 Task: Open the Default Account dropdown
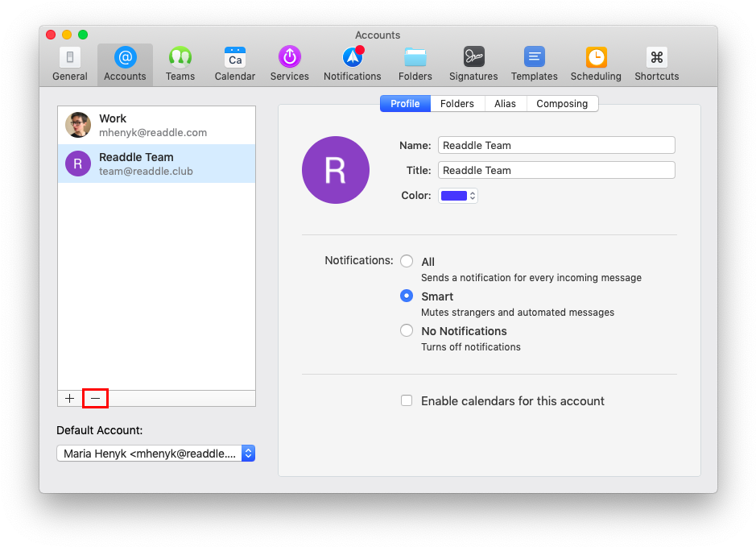155,454
